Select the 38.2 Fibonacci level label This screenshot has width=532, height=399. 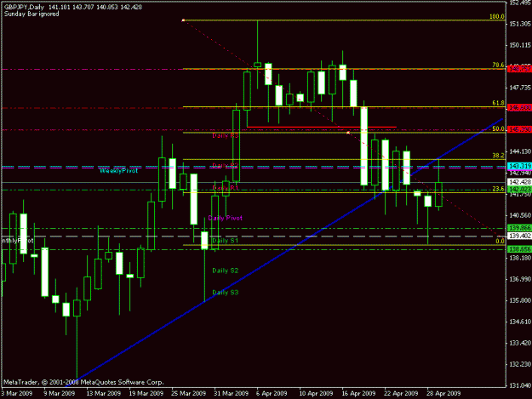pyautogui.click(x=498, y=155)
